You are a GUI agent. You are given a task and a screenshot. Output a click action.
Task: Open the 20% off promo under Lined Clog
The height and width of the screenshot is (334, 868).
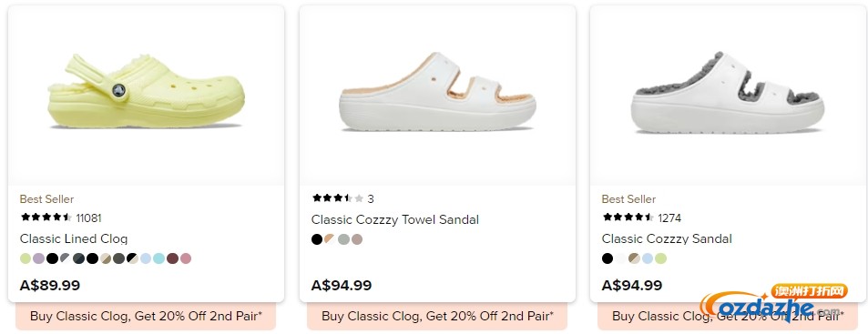pyautogui.click(x=146, y=317)
